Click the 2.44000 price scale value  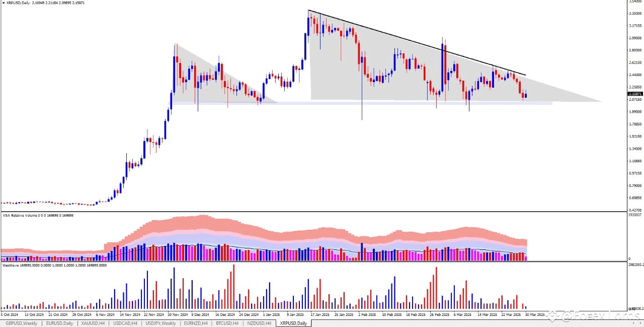(635, 75)
